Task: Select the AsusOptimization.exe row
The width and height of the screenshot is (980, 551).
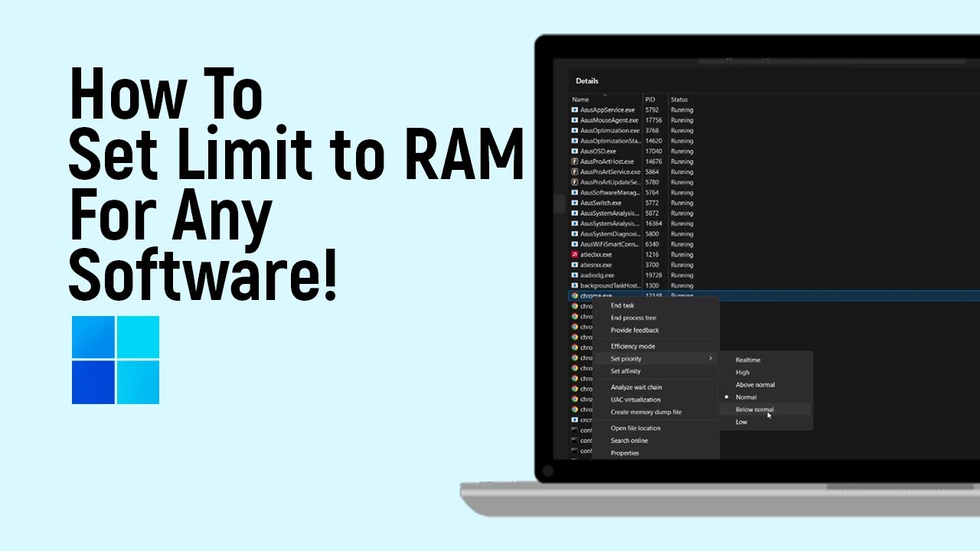Action: pos(773,131)
